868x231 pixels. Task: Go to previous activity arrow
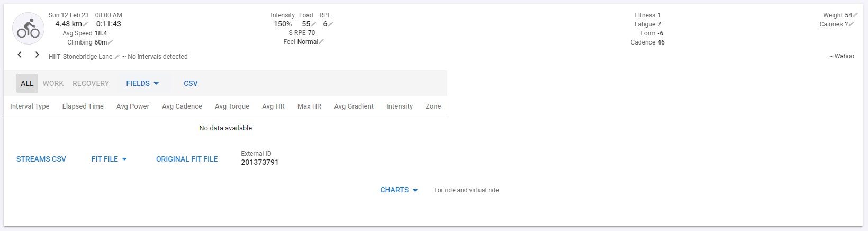coord(20,55)
